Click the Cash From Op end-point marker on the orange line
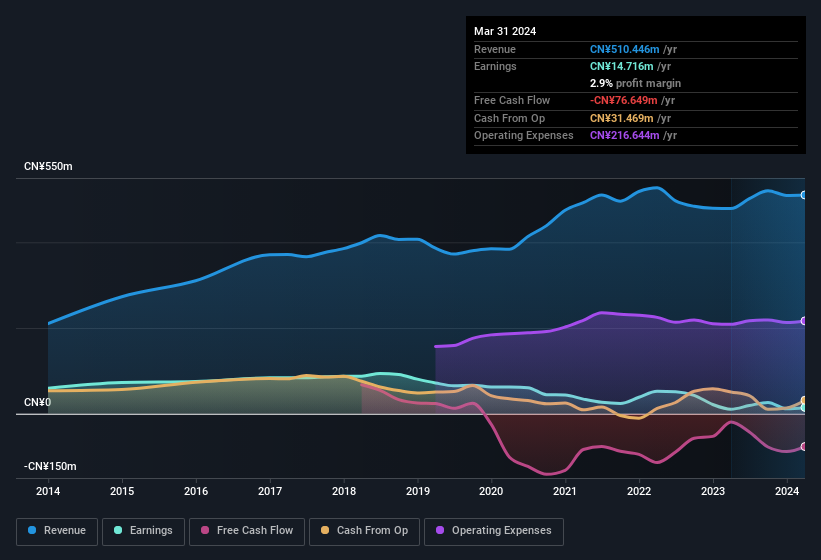The height and width of the screenshot is (560, 821). tap(804, 401)
